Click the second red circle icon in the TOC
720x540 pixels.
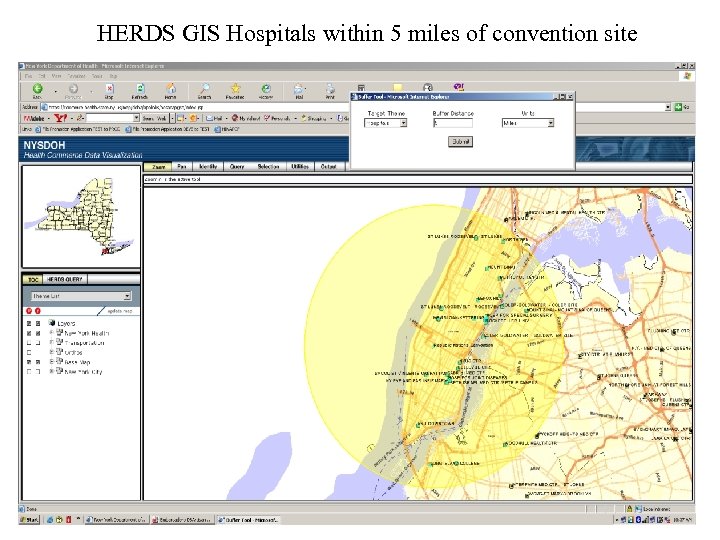tap(38, 311)
